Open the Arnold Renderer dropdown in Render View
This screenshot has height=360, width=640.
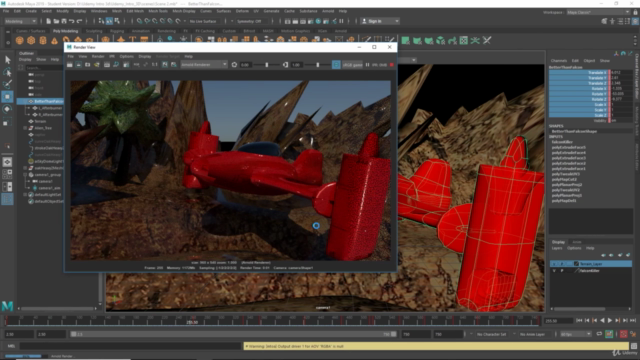tap(204, 65)
